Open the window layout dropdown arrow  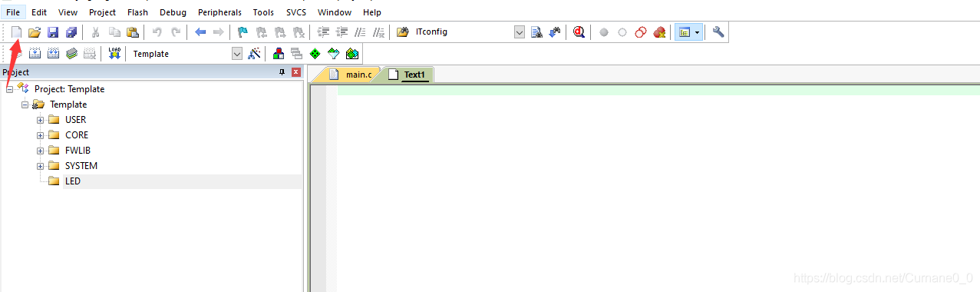(698, 32)
